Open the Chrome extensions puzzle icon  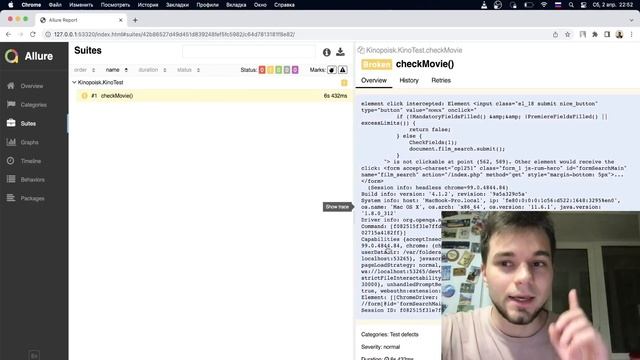click(595, 35)
